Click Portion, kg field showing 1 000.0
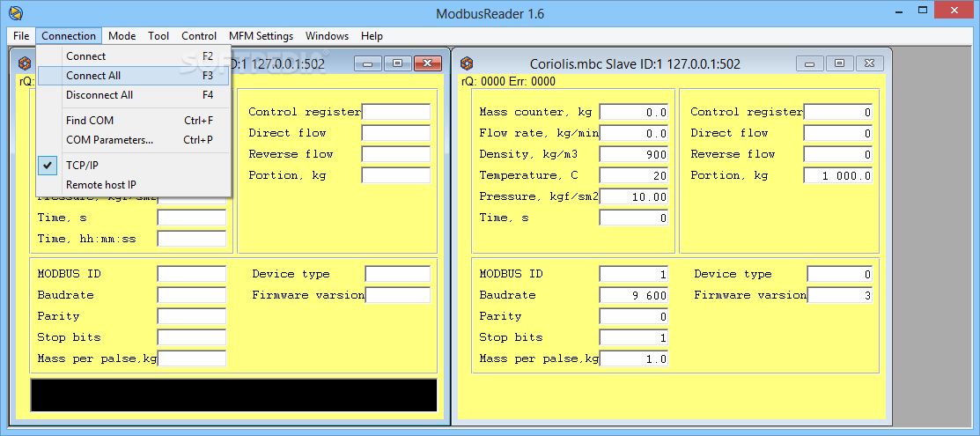Screen dimensions: 980x436 point(838,176)
